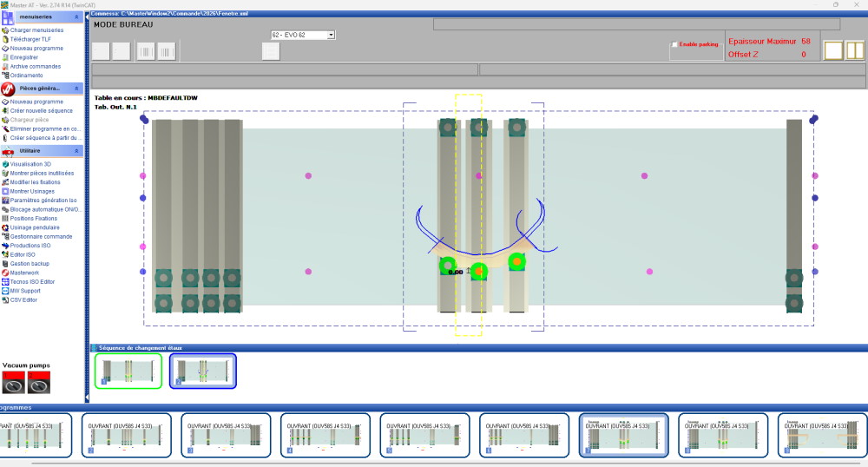This screenshot has height=467, width=868.
Task: Click the 'Tab. Out. N.1' label
Action: click(x=115, y=107)
